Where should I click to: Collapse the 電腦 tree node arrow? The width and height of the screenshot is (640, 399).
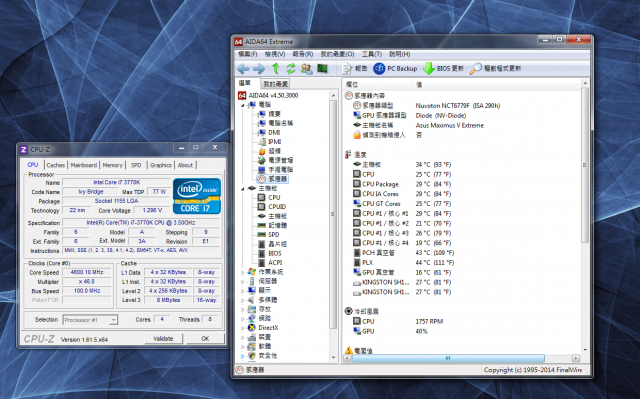click(x=242, y=105)
